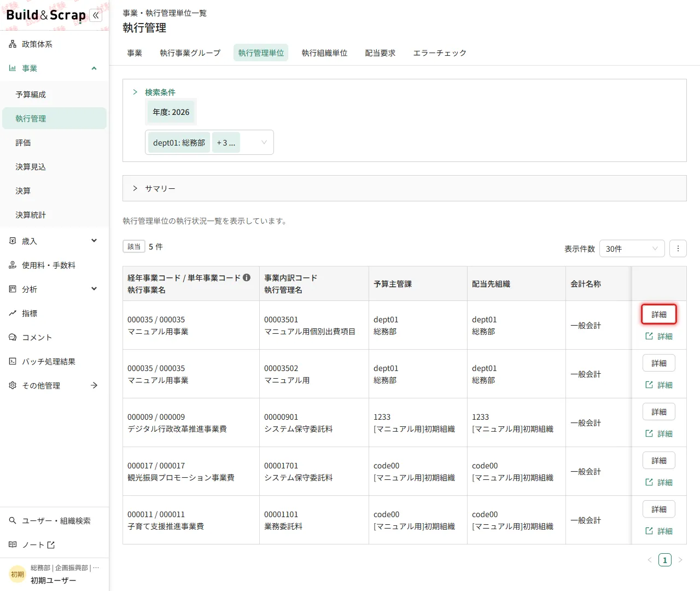700x591 pixels.
Task: Switch to エラーチェック tab
Action: point(440,53)
